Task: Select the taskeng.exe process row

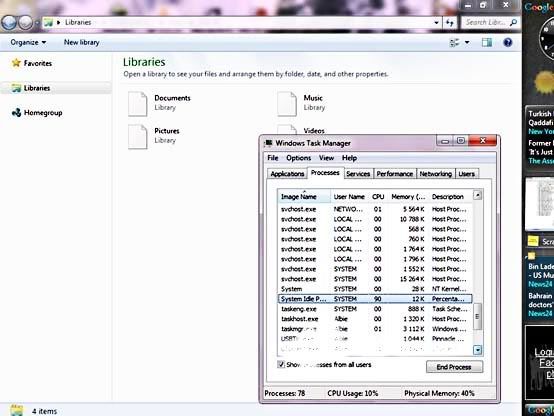Action: pos(375,309)
